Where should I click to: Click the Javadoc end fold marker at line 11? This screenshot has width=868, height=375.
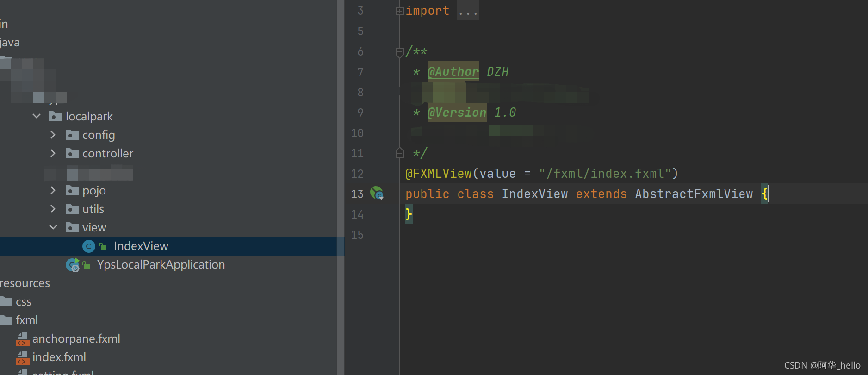[x=400, y=153]
